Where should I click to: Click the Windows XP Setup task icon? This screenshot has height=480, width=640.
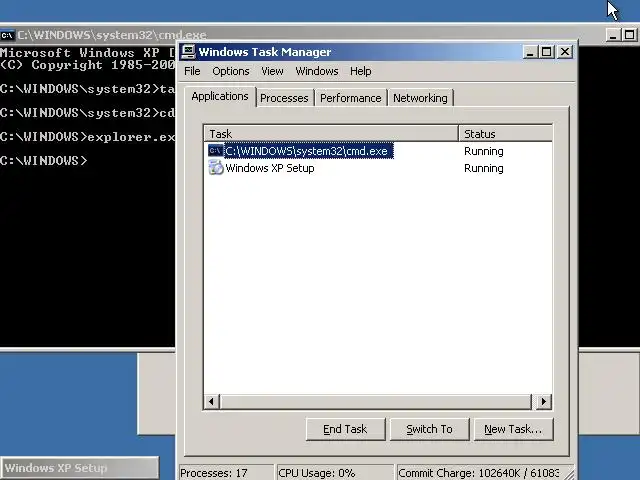(x=216, y=168)
